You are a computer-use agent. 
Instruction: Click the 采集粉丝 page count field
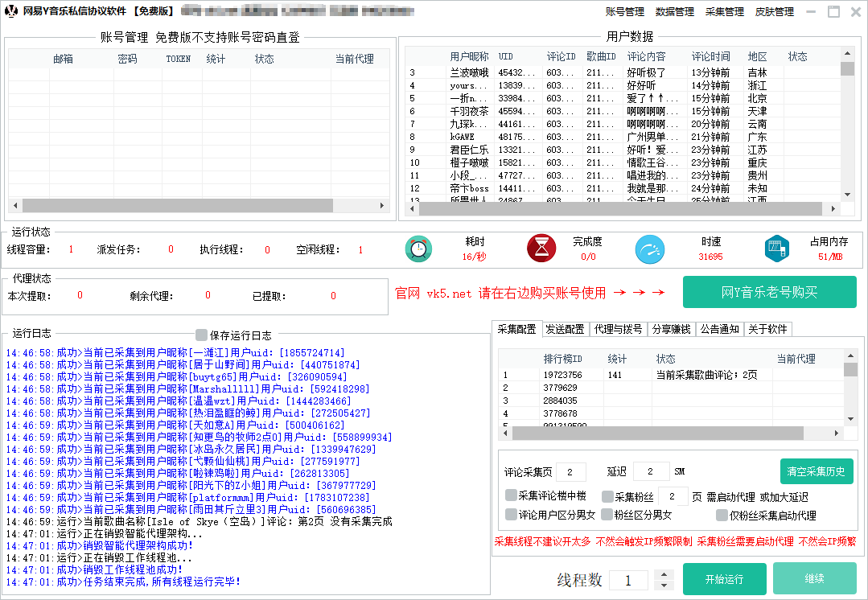pos(673,496)
